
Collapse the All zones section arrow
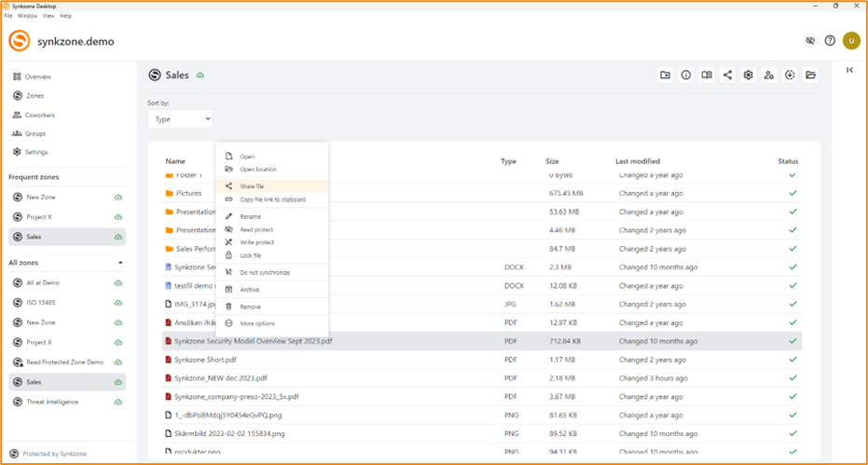pos(119,263)
